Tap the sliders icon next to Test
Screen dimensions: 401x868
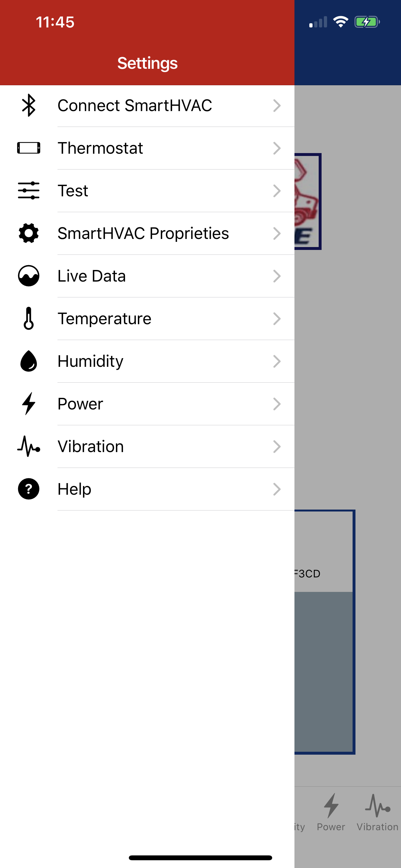click(x=29, y=191)
